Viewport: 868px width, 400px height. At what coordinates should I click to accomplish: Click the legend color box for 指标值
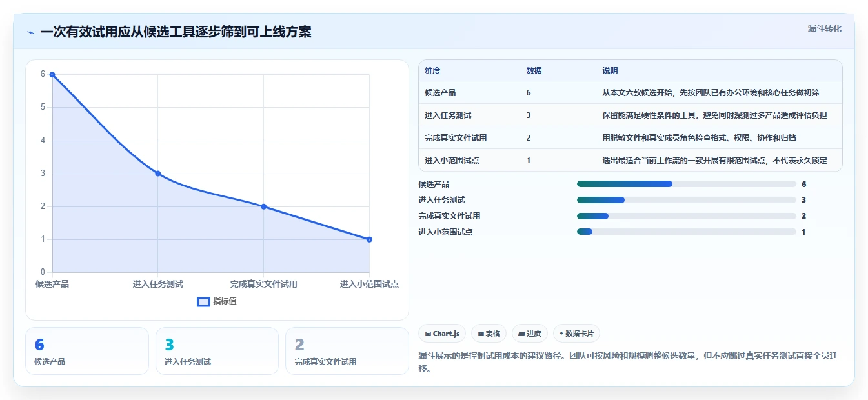[203, 301]
